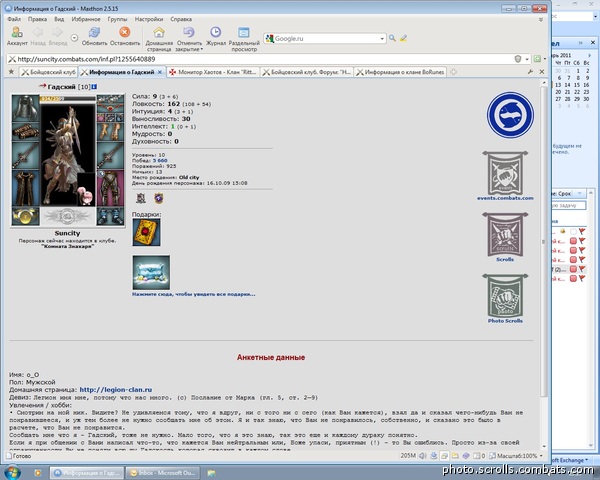600x480 pixels.
Task: Click the page vertical scrollbar
Action: tap(544, 241)
